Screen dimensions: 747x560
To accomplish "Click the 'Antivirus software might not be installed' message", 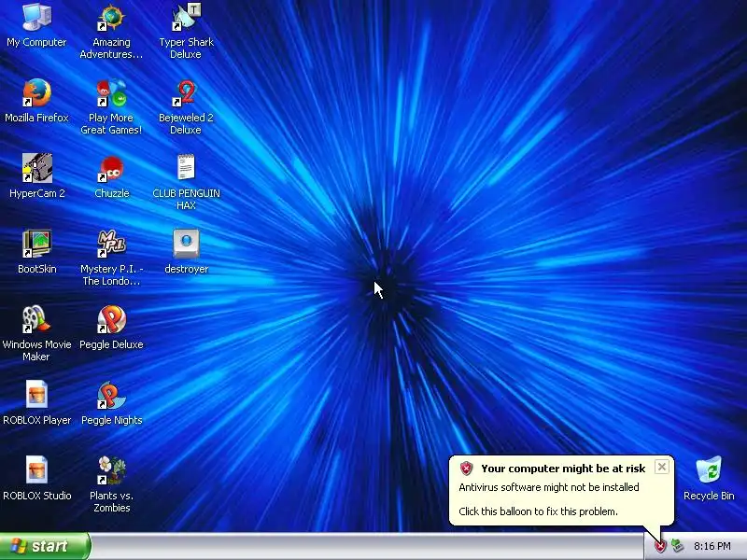I will [549, 487].
